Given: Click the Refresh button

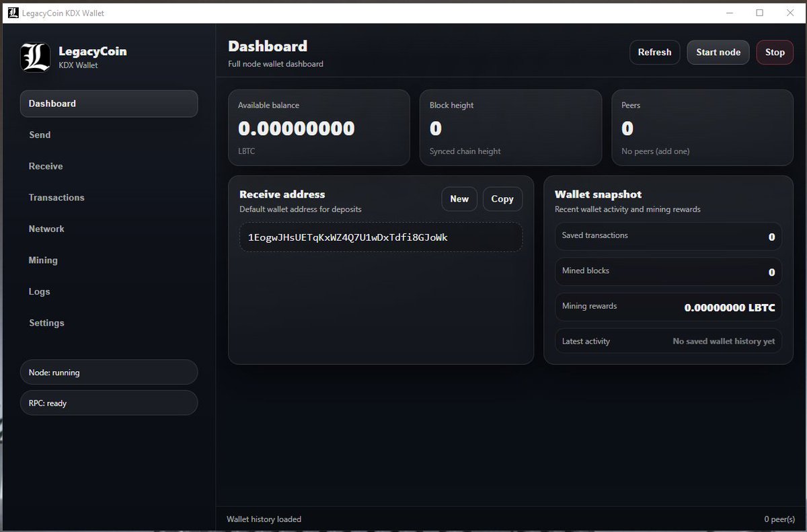Looking at the screenshot, I should coord(654,52).
